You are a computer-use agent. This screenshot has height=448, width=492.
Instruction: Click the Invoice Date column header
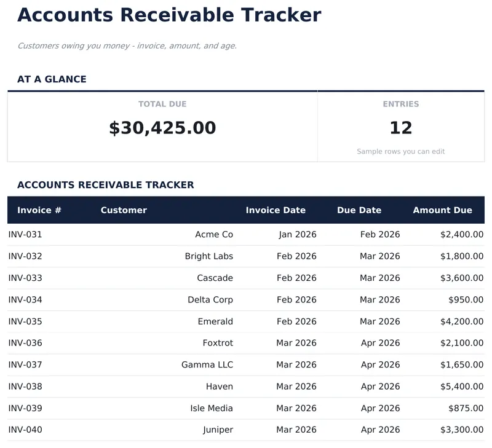(x=276, y=210)
